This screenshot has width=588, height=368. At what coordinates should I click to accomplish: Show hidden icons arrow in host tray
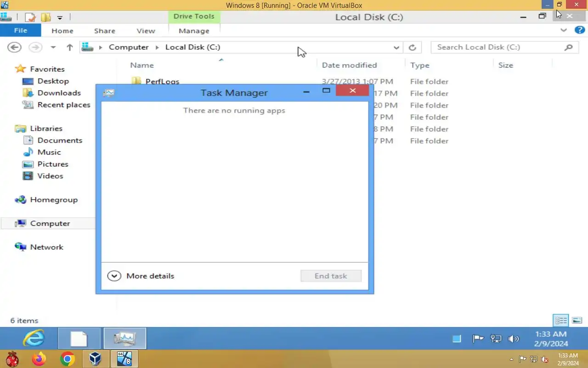(512, 359)
